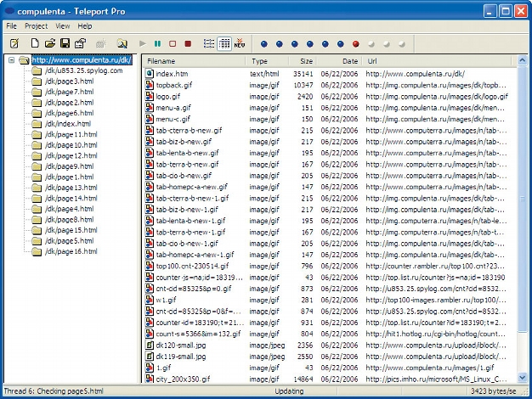Open the View menu

point(63,26)
